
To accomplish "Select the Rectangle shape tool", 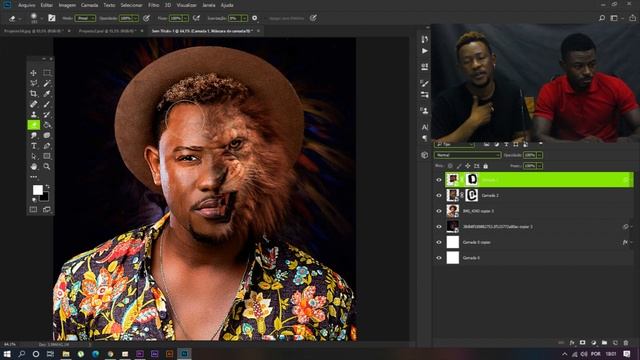I will 47,156.
